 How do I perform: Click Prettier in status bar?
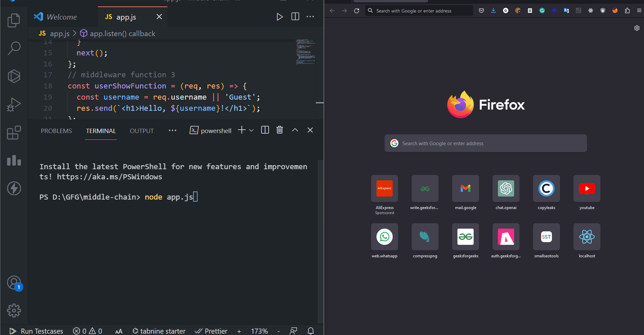pyautogui.click(x=211, y=331)
